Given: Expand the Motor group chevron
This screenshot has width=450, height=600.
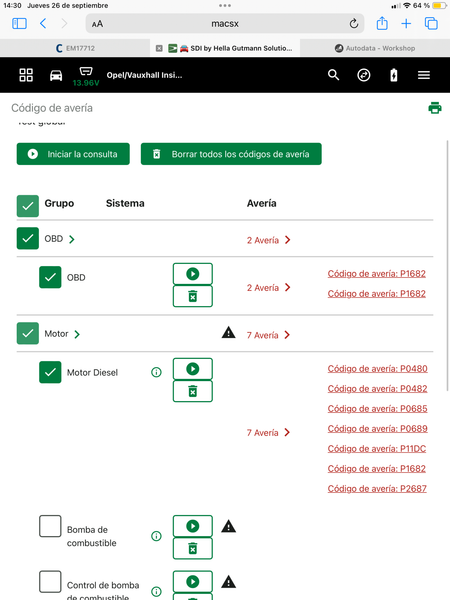Looking at the screenshot, I should pyautogui.click(x=77, y=334).
